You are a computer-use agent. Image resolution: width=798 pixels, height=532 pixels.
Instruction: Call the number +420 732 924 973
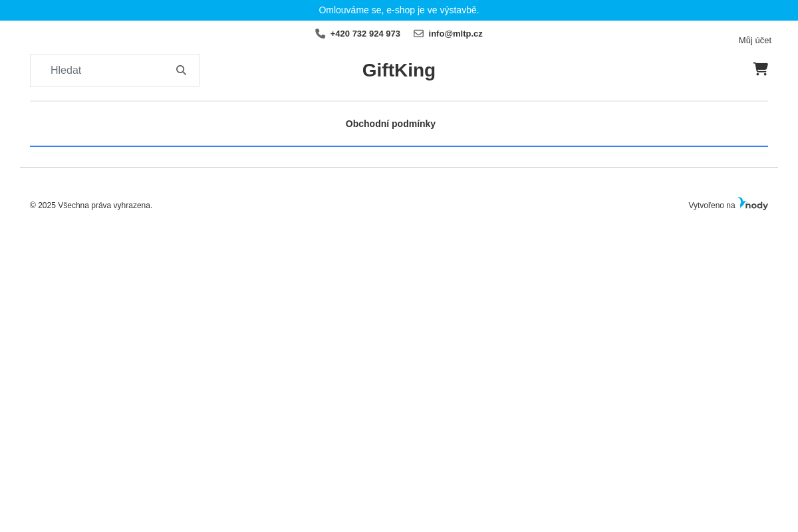point(365,33)
